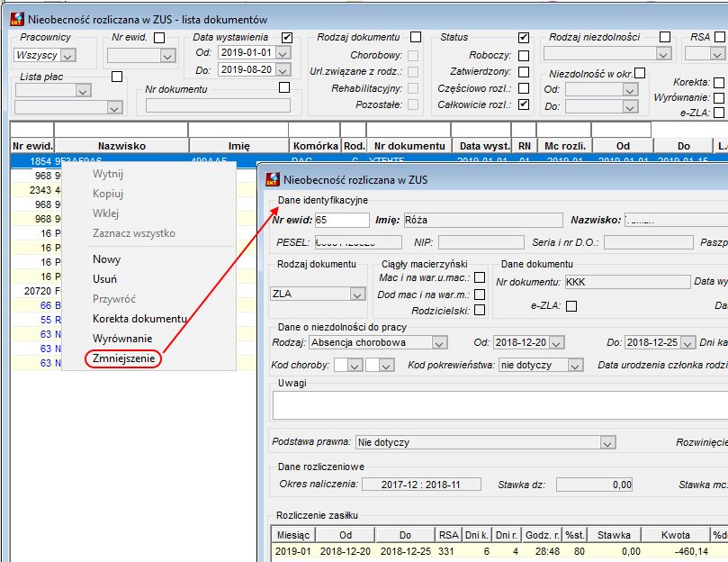Screen dimensions: 728x562
Task: Uncheck the Data wystawienia filter checkbox
Action: point(287,37)
